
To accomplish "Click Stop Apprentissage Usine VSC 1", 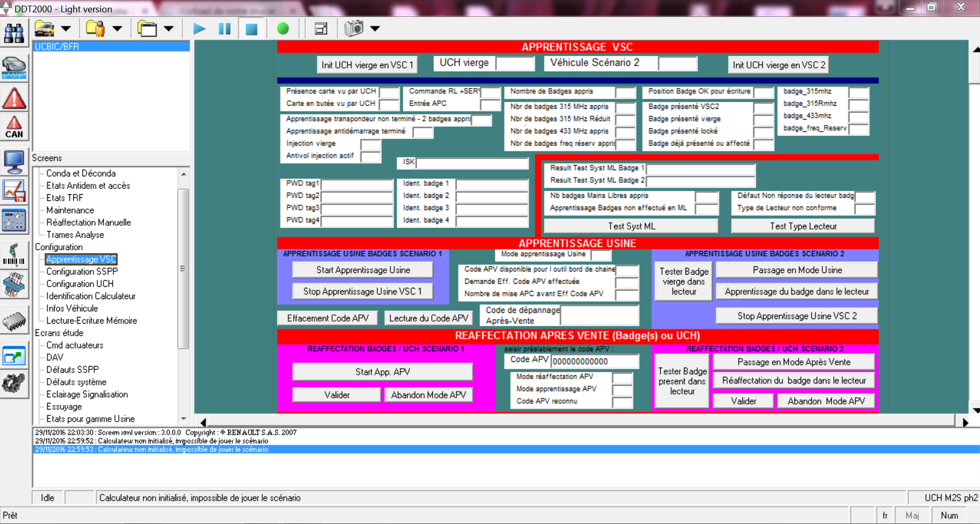I will tap(363, 291).
